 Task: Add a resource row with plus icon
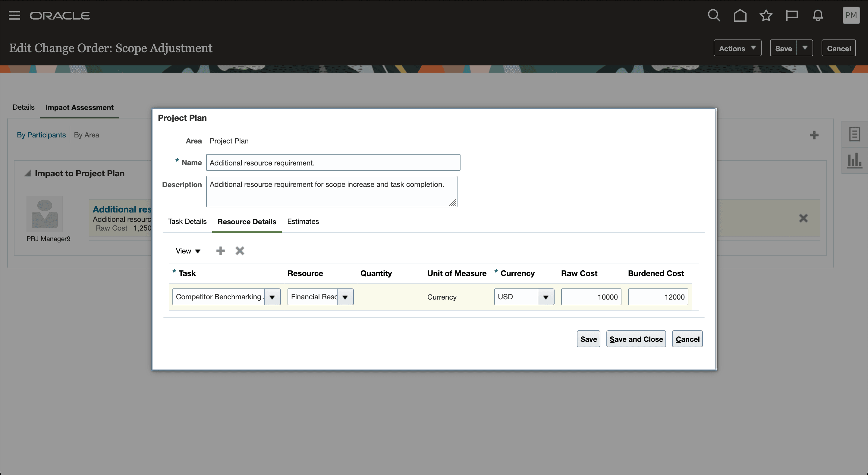220,251
